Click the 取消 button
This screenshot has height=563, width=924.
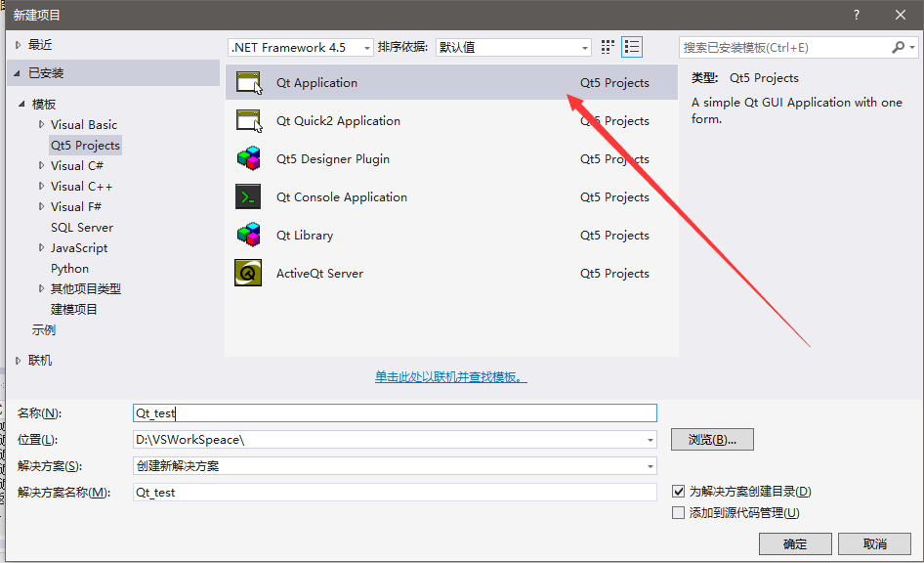click(874, 544)
